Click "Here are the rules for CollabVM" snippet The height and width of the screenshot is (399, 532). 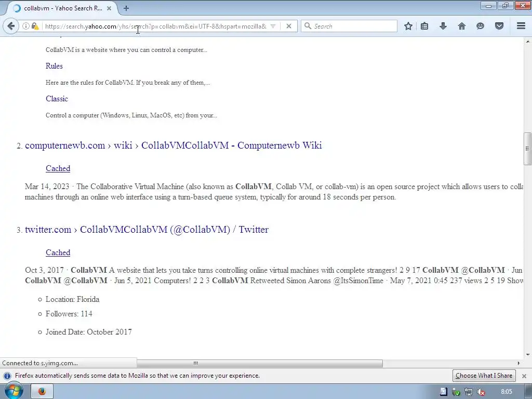pyautogui.click(x=128, y=83)
